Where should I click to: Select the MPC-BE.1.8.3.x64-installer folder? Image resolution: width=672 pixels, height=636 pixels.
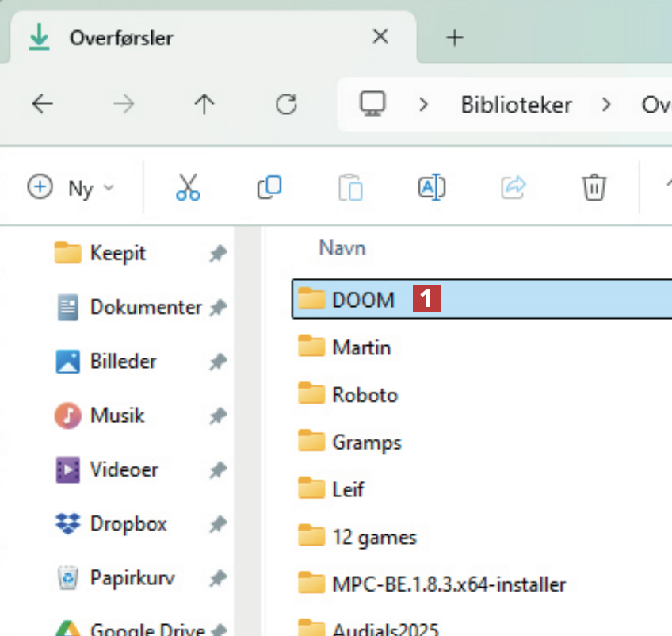449,585
